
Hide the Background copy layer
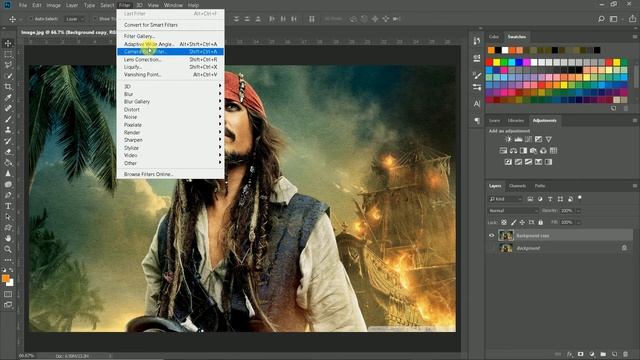pos(491,236)
